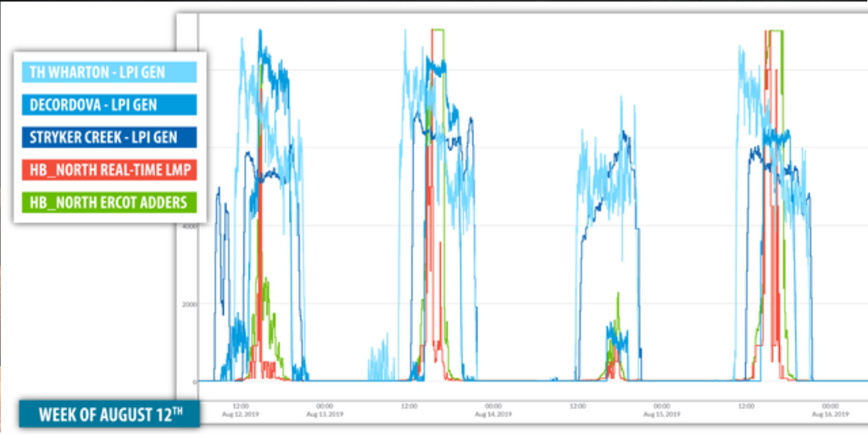Click the 2000 y-axis gridline label
868x434 pixels.
[187, 303]
